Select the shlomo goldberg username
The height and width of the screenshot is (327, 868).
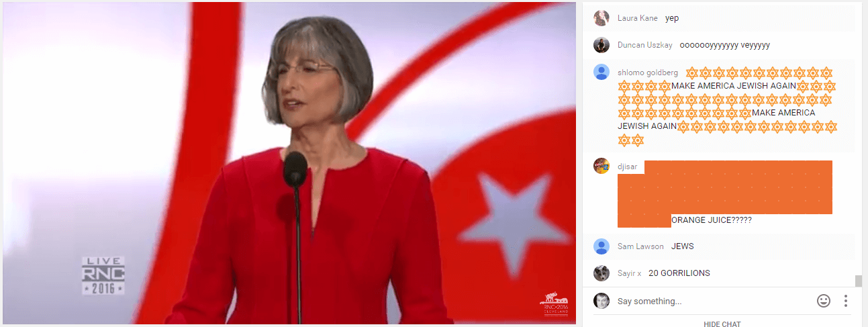(648, 73)
